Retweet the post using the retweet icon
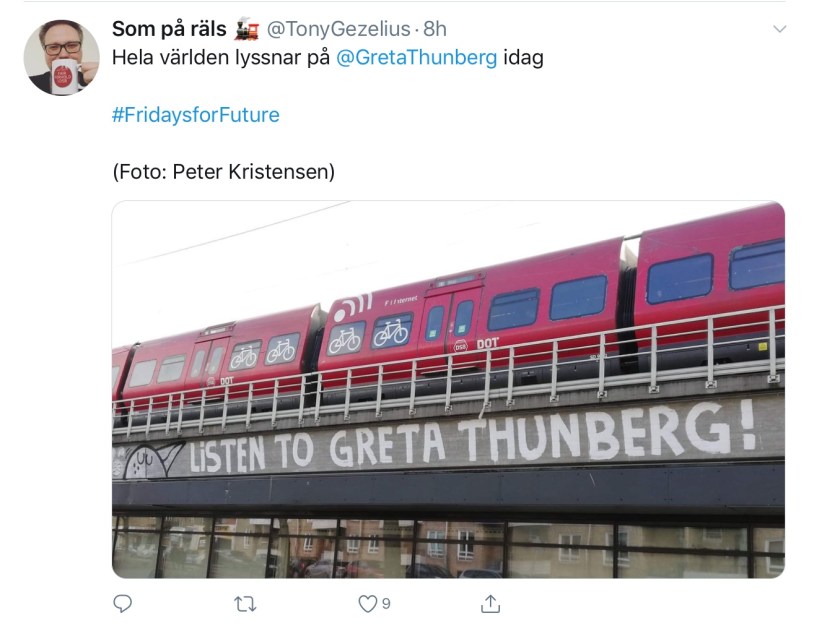Screen dimensions: 840x626 [246, 604]
